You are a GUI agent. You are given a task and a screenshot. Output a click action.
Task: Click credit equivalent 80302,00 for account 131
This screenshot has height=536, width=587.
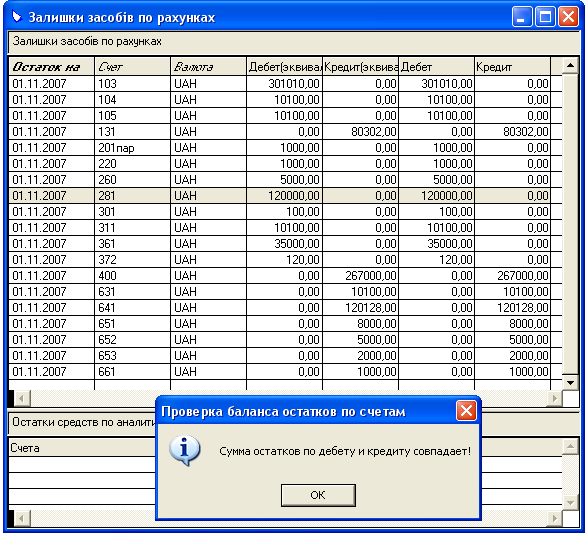click(361, 132)
